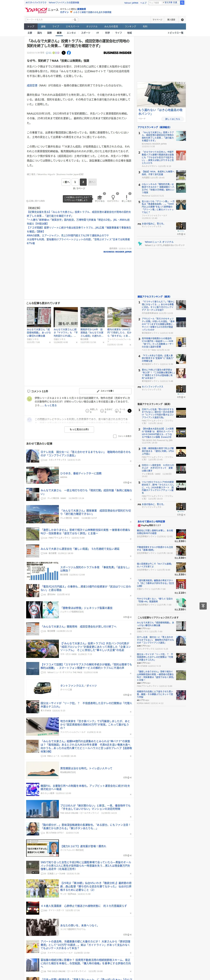Viewport: 210px width, 980px height.
Task: Share the first comment on X
Action: pyautogui.click(x=130, y=411)
